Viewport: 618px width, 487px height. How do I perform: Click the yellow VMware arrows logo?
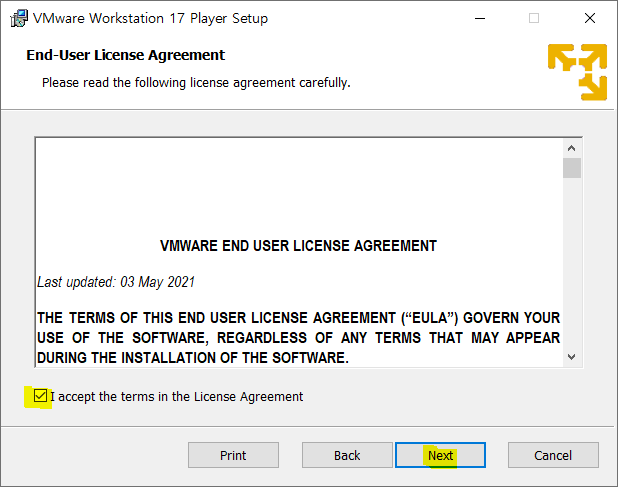pyautogui.click(x=577, y=72)
